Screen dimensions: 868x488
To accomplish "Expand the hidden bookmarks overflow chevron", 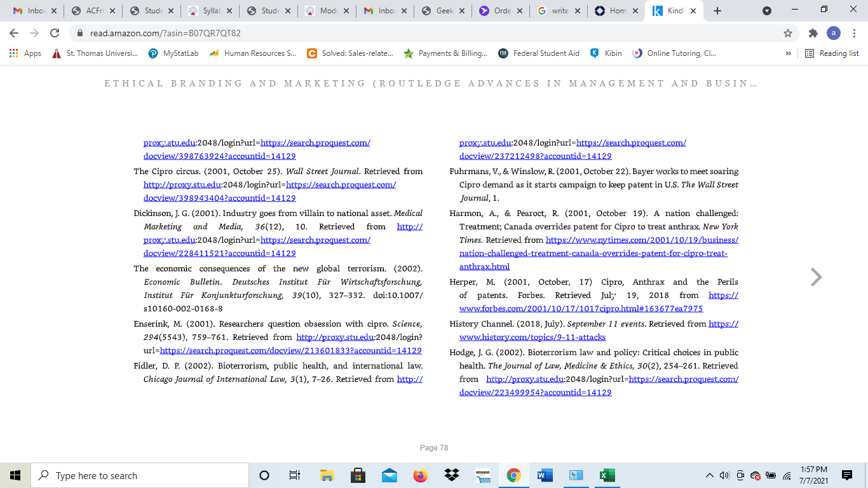I will pos(789,53).
